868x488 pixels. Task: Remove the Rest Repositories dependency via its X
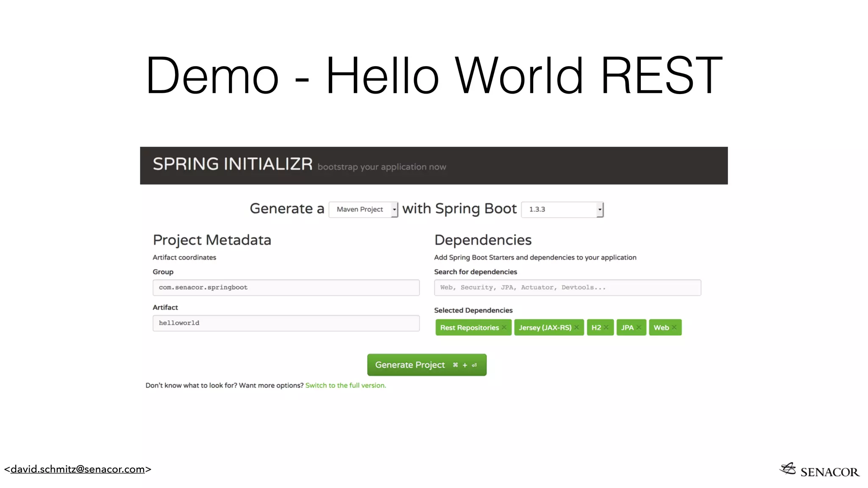click(504, 327)
